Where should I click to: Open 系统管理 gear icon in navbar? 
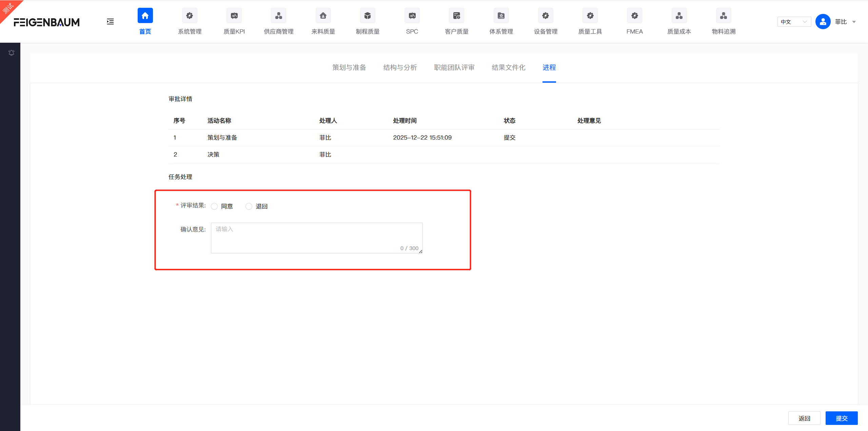coord(190,16)
